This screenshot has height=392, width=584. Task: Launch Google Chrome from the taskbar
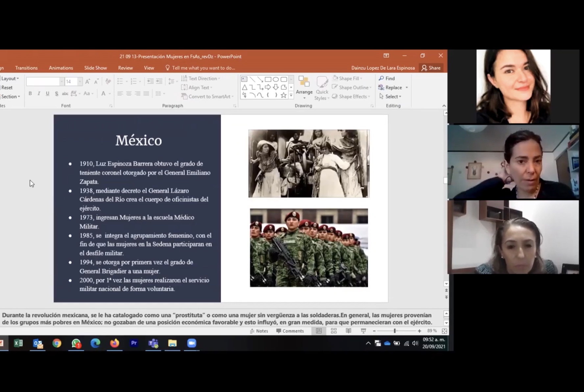[57, 343]
